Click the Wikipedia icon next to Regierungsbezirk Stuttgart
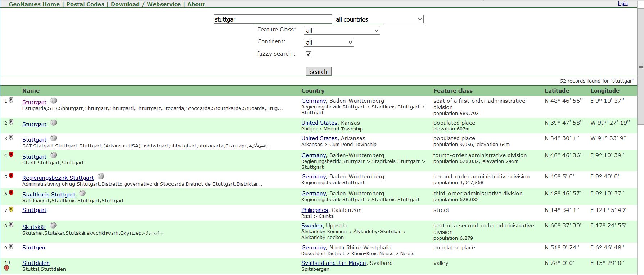 (101, 177)
